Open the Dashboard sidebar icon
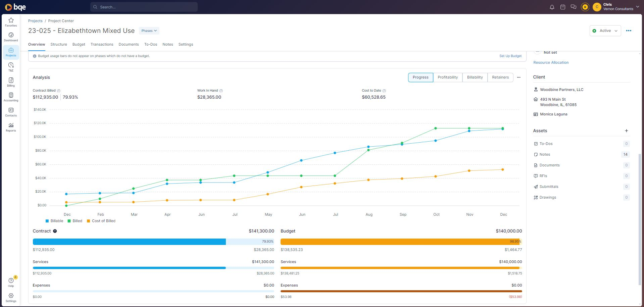Viewport: 644px width, 307px height. pos(11,37)
